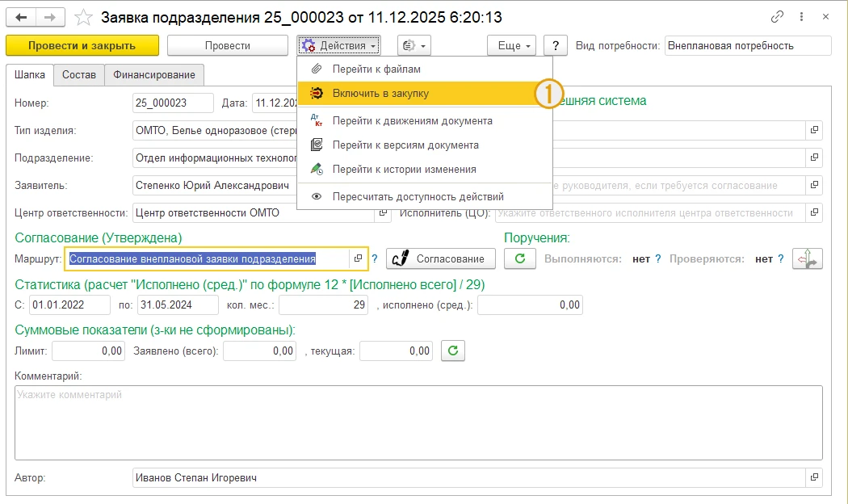Show help for Проверяются status
Image resolution: width=848 pixels, height=504 pixels.
pos(780,259)
